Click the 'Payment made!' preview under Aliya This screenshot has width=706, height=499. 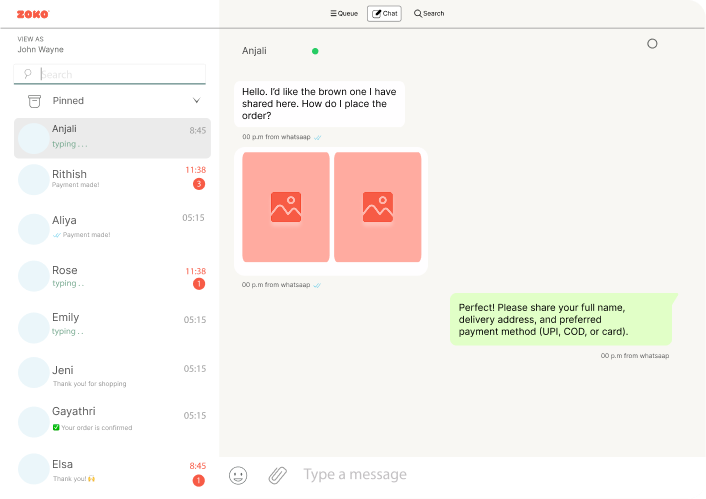[86, 235]
